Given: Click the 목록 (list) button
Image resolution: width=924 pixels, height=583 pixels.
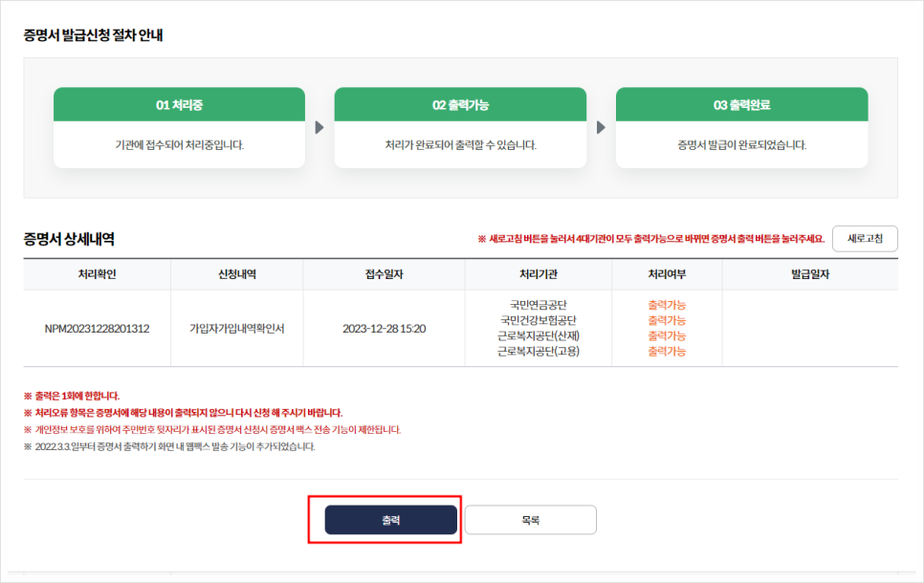Looking at the screenshot, I should pyautogui.click(x=530, y=519).
